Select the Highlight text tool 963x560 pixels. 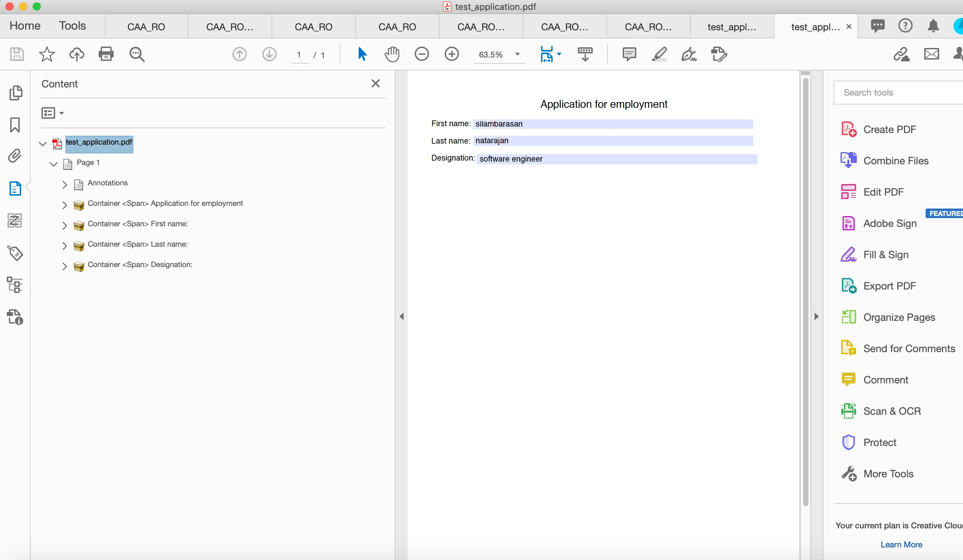(x=659, y=54)
